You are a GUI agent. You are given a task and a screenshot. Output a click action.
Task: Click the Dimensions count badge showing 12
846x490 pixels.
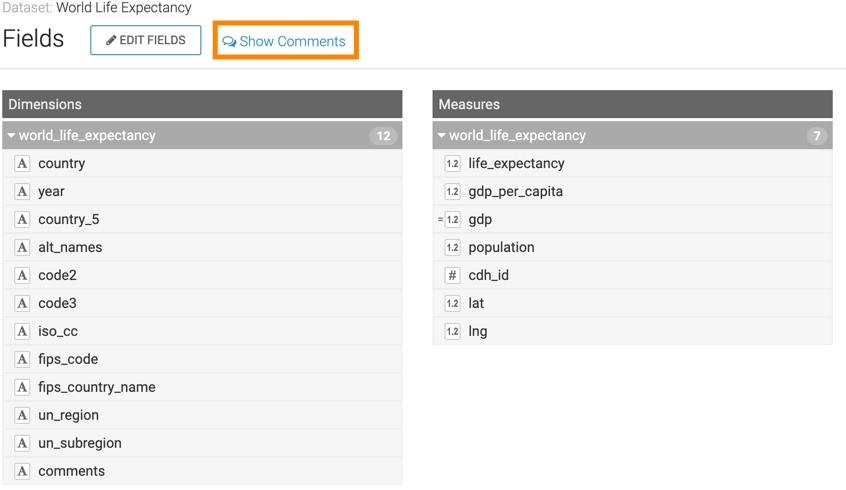coord(383,136)
